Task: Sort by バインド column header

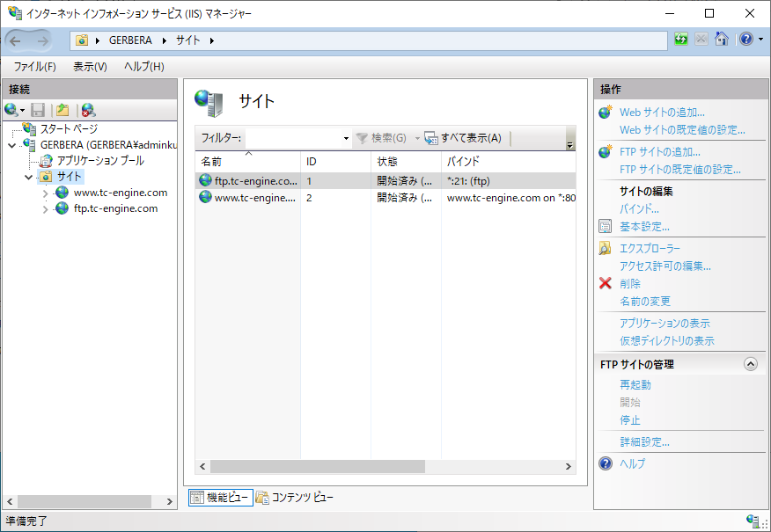Action: pos(509,161)
